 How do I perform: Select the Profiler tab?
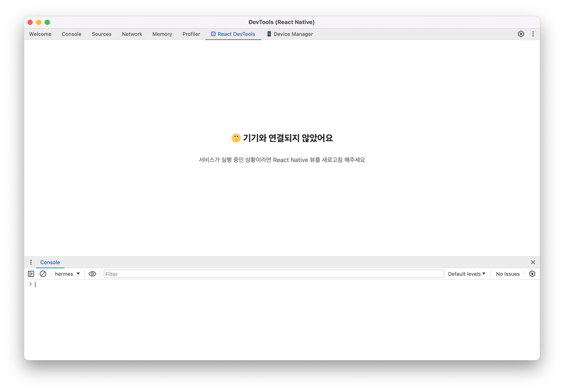pos(191,34)
